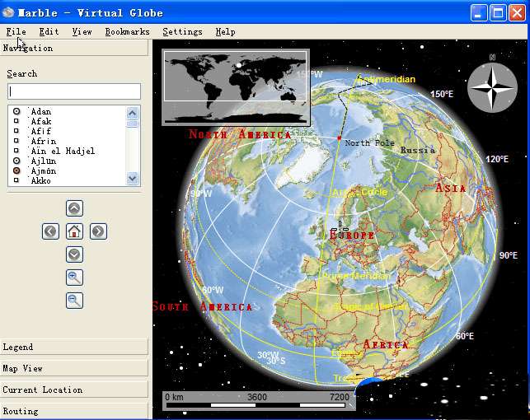Zoom in with the magnifier plus button

tap(74, 278)
